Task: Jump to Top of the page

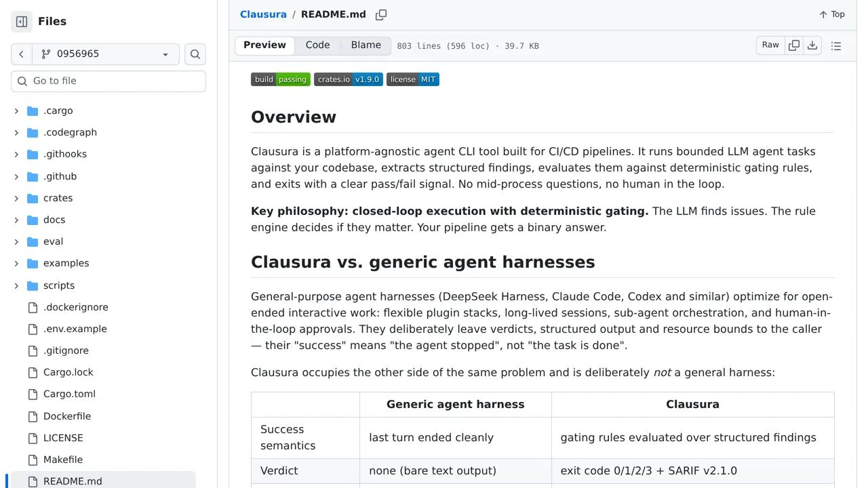Action: point(832,14)
